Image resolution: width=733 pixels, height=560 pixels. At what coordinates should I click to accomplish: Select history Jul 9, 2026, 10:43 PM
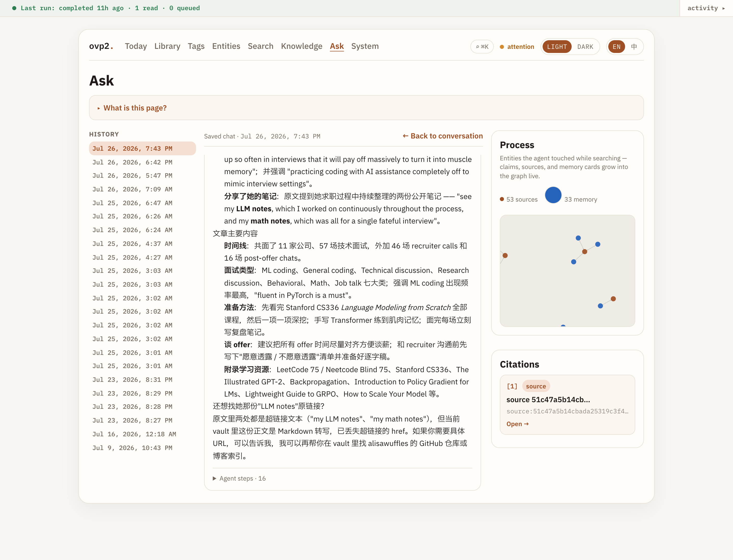tap(142, 448)
